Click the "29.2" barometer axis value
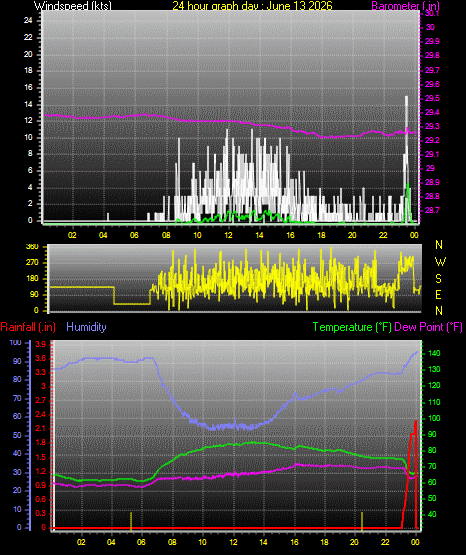The image size is (466, 555). [x=432, y=140]
